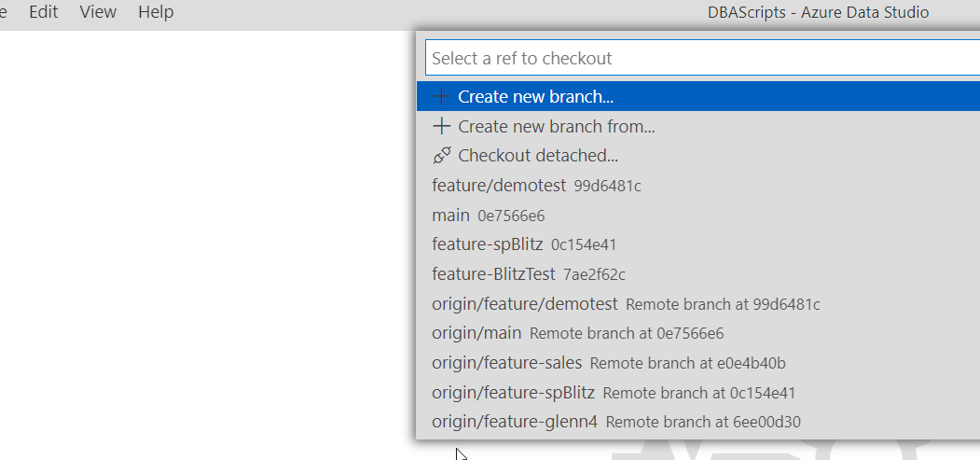Select Create new branch... option
The width and height of the screenshot is (980, 460).
[535, 96]
